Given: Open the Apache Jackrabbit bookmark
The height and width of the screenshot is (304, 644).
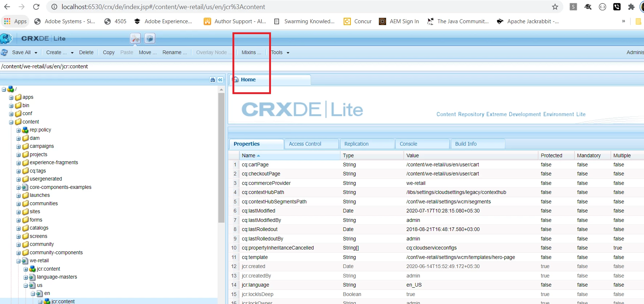Looking at the screenshot, I should pyautogui.click(x=528, y=21).
